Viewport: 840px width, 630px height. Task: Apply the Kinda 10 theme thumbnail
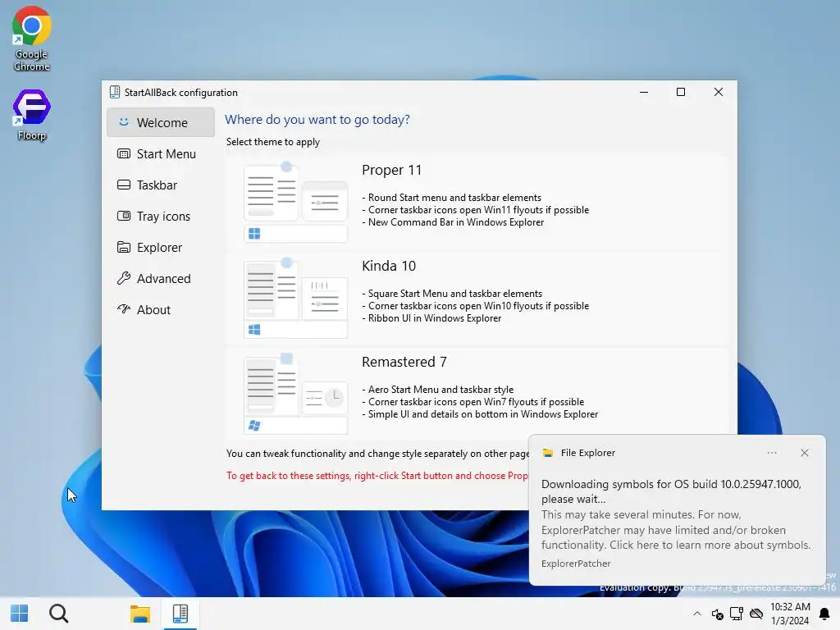(x=295, y=299)
